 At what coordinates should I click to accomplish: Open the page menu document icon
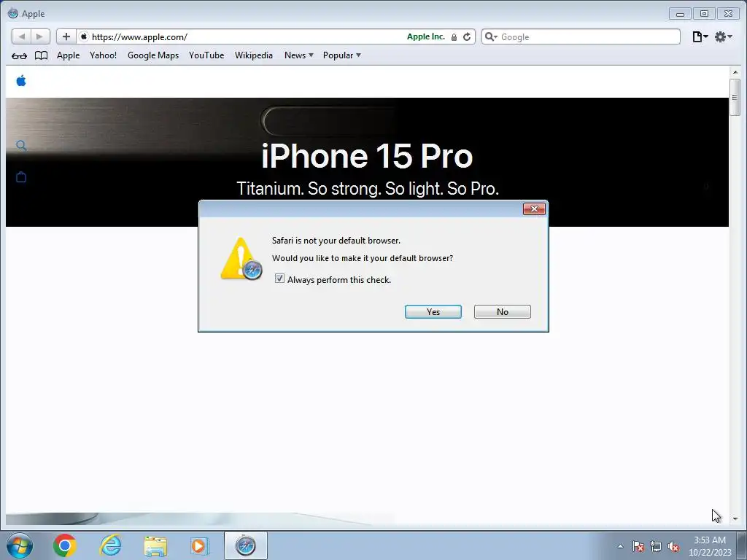point(700,36)
